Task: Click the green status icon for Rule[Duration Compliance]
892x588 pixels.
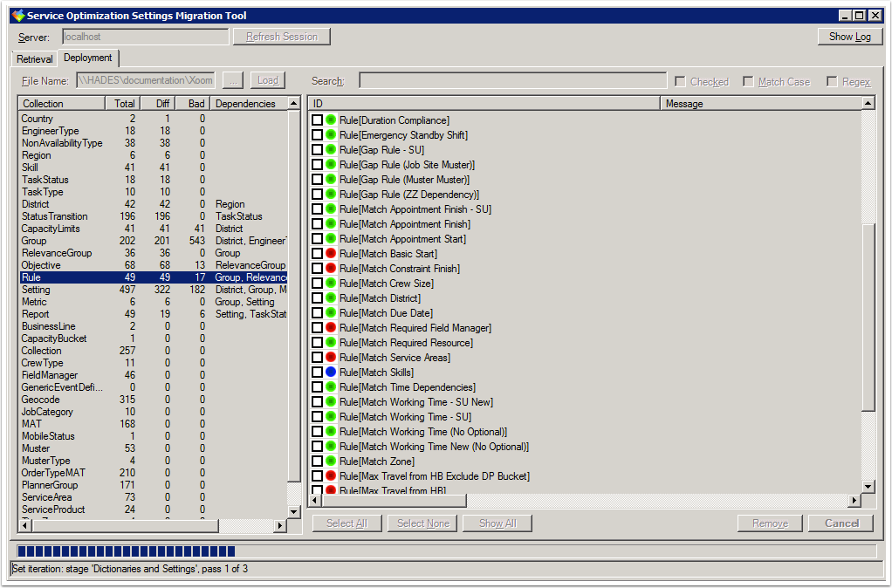Action: point(331,120)
